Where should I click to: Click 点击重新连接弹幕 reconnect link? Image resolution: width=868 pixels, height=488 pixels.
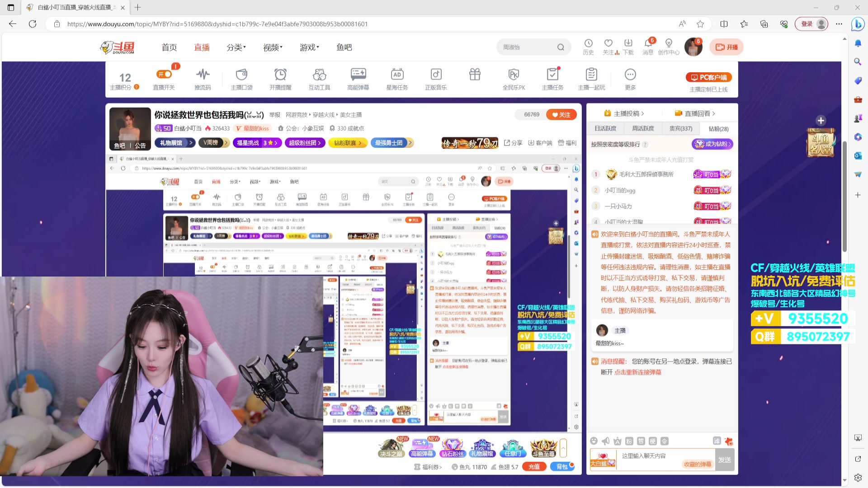click(637, 372)
